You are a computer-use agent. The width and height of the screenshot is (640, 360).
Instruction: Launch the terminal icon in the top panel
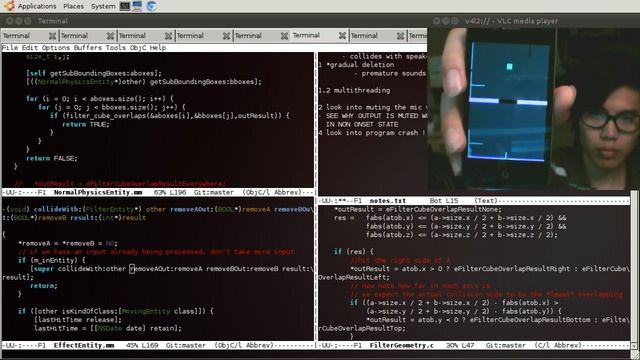[x=125, y=6]
